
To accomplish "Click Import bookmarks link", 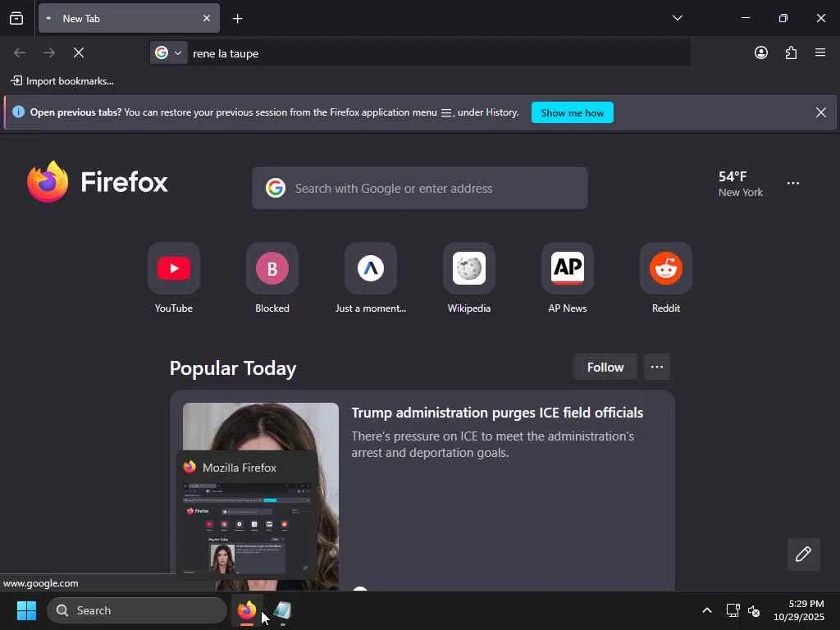I will pyautogui.click(x=62, y=81).
